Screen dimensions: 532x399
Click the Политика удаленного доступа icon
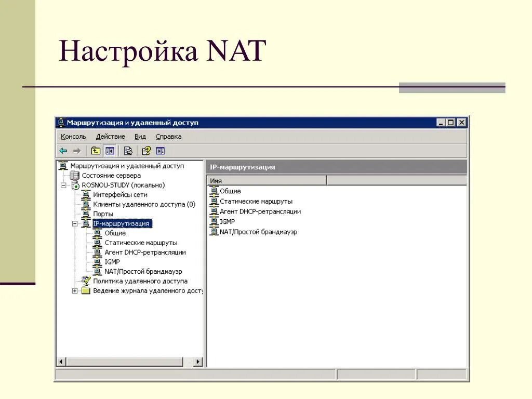pyautogui.click(x=86, y=281)
